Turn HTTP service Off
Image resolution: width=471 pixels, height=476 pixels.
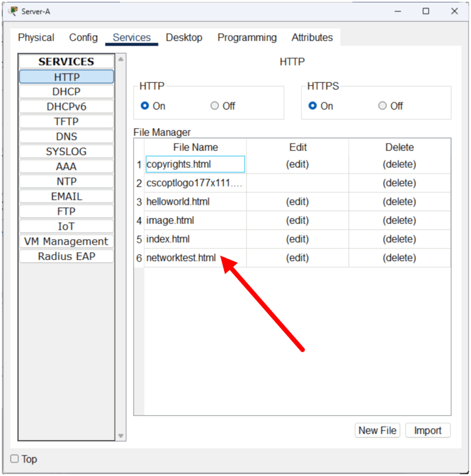[214, 106]
